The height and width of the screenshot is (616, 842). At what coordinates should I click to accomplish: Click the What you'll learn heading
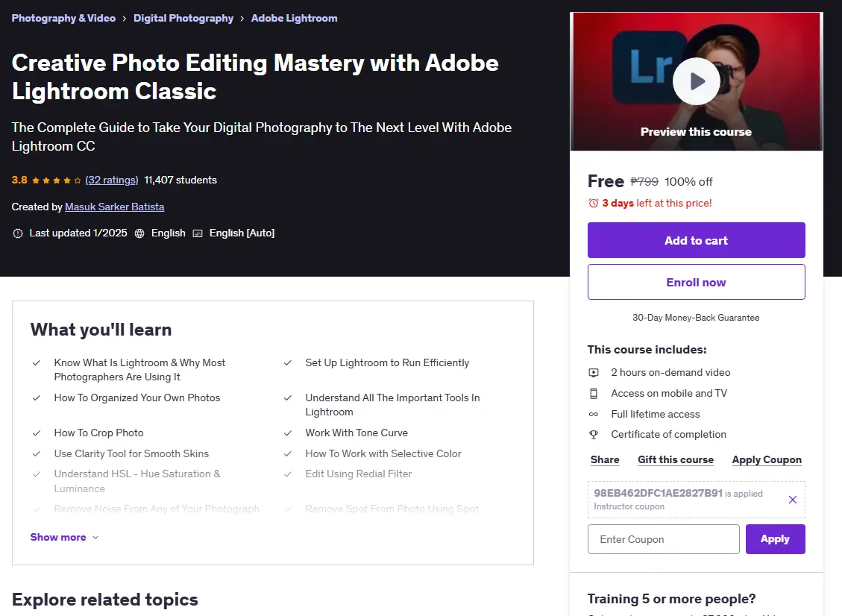point(101,329)
